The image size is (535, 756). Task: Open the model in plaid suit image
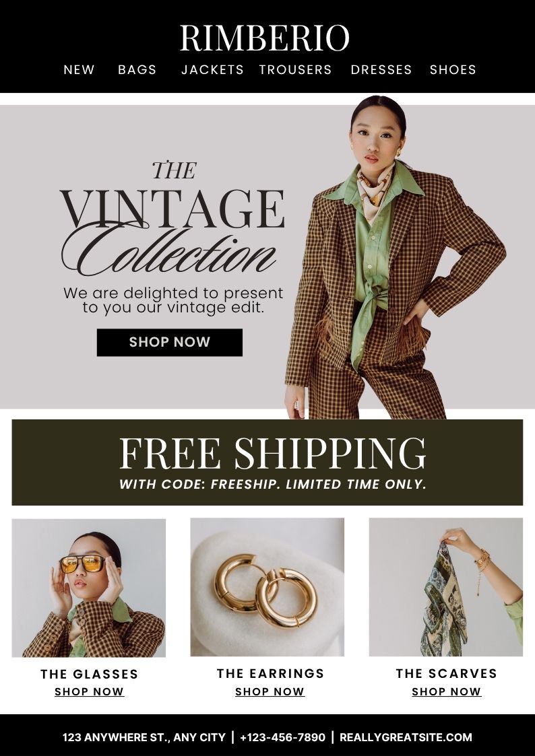396,257
